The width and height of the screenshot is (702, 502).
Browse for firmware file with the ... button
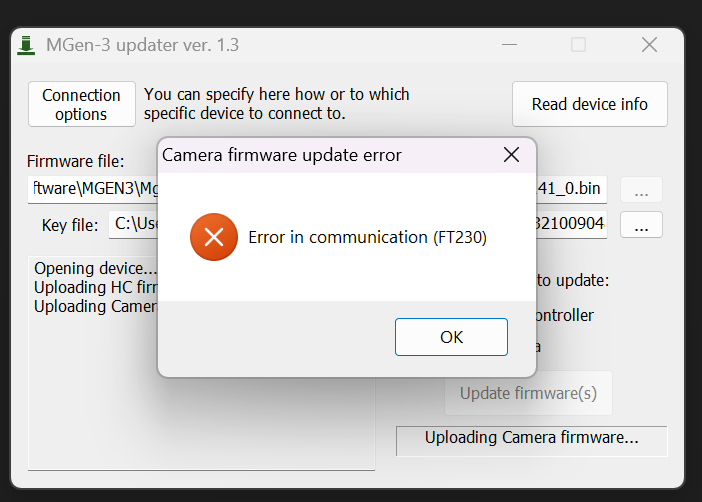[641, 189]
